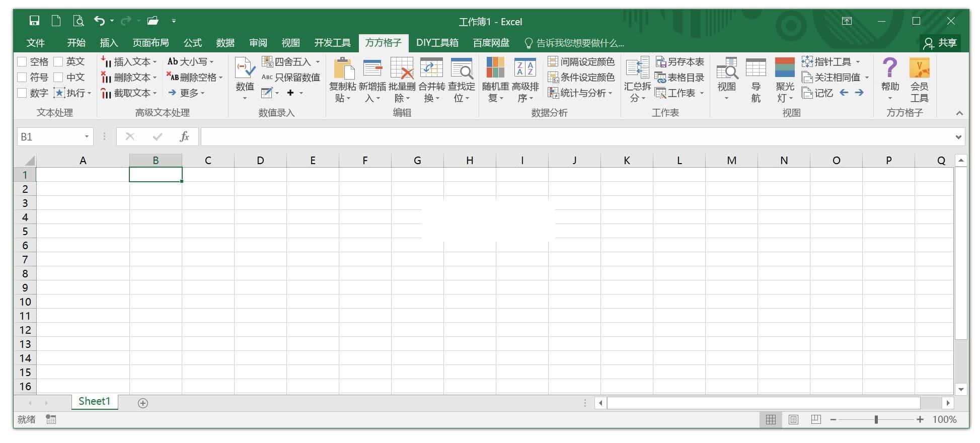Click the right arrow next to 记忆
This screenshot has height=443, width=980.
[859, 93]
